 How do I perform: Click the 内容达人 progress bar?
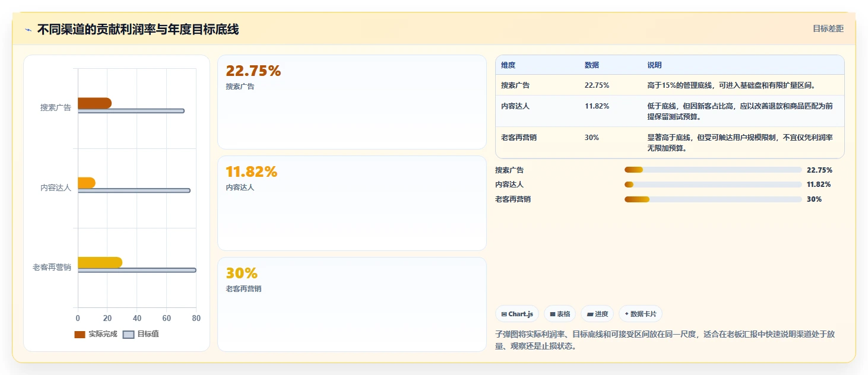(713, 185)
